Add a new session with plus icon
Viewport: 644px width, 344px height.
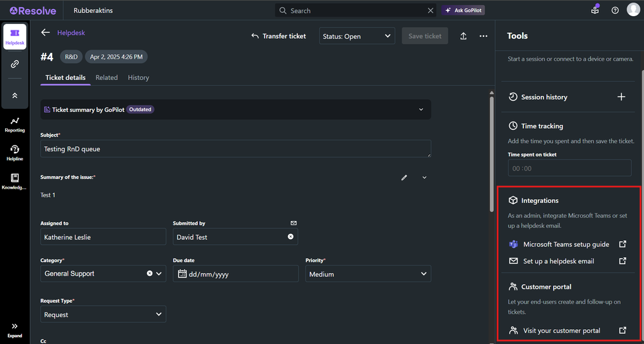tap(621, 97)
